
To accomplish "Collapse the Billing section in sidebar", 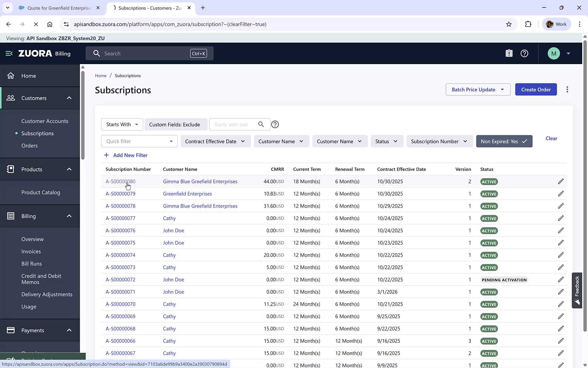I will point(69,216).
